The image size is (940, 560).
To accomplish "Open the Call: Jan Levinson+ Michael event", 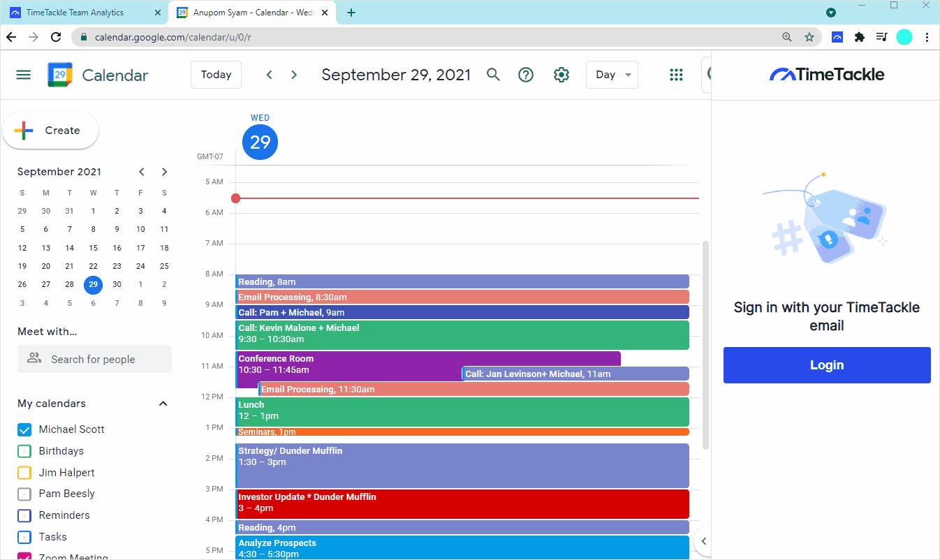I will point(575,374).
